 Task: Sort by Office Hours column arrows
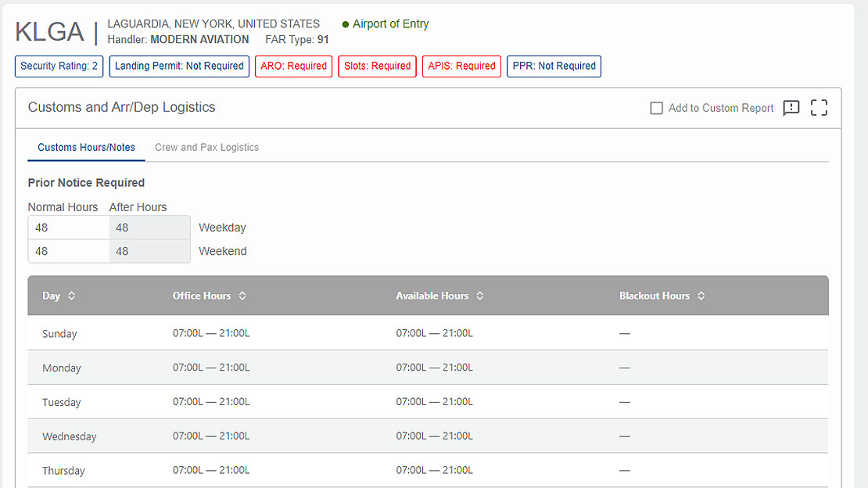point(242,296)
